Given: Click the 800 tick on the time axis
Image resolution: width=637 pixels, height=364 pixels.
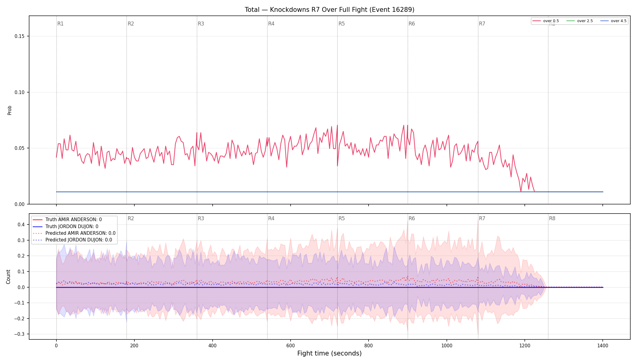Looking at the screenshot, I should coord(369,345).
